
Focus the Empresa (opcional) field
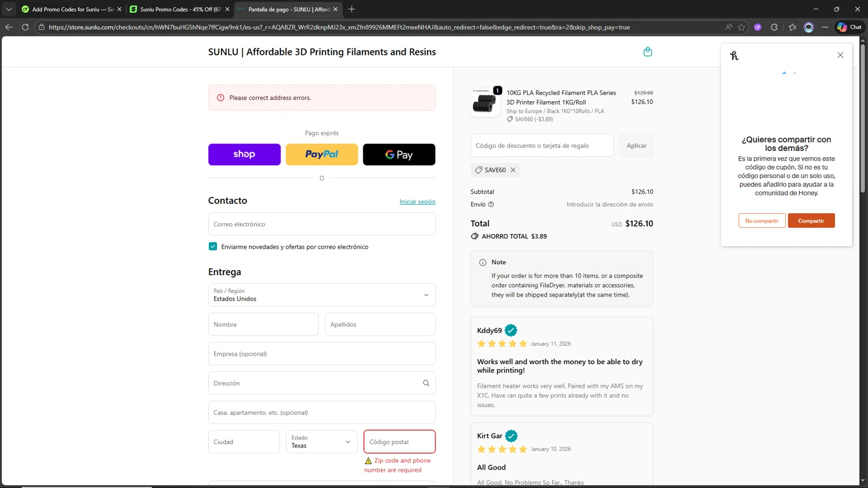point(322,354)
